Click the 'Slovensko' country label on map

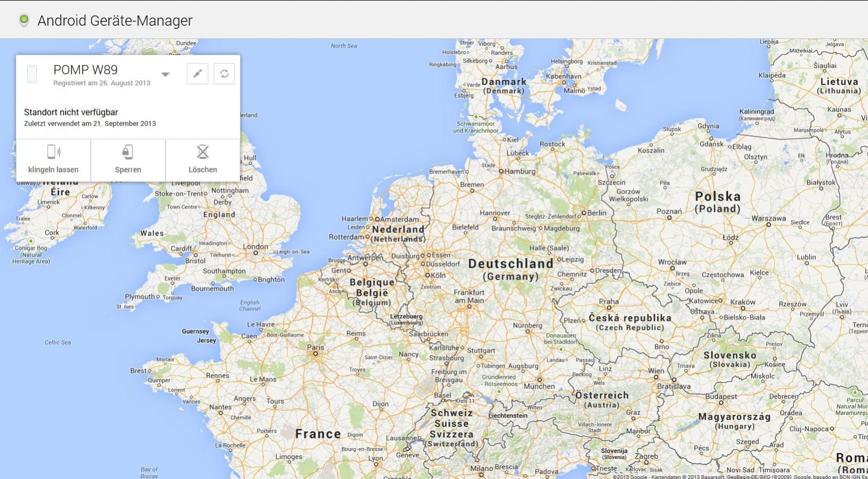(730, 355)
